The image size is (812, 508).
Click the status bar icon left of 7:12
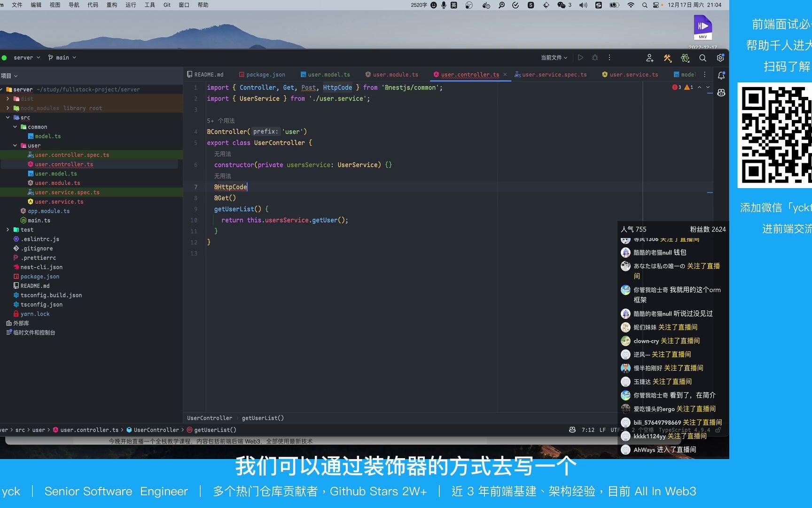[572, 430]
